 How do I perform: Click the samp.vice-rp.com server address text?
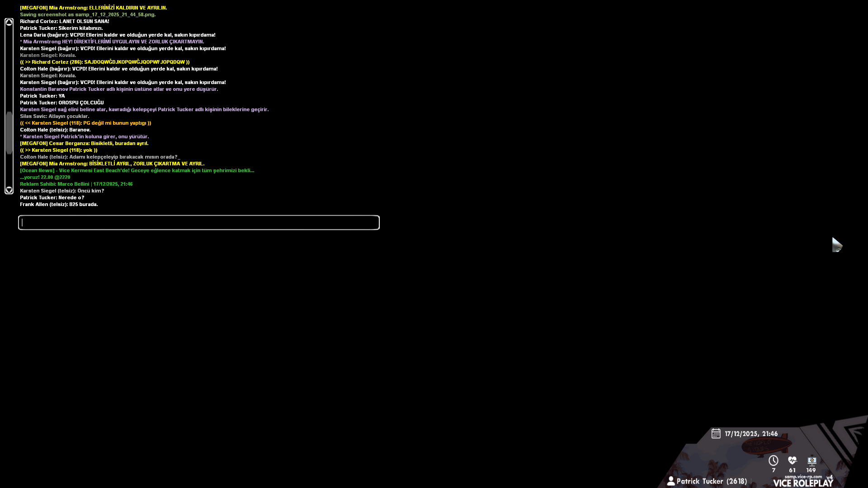(x=803, y=477)
